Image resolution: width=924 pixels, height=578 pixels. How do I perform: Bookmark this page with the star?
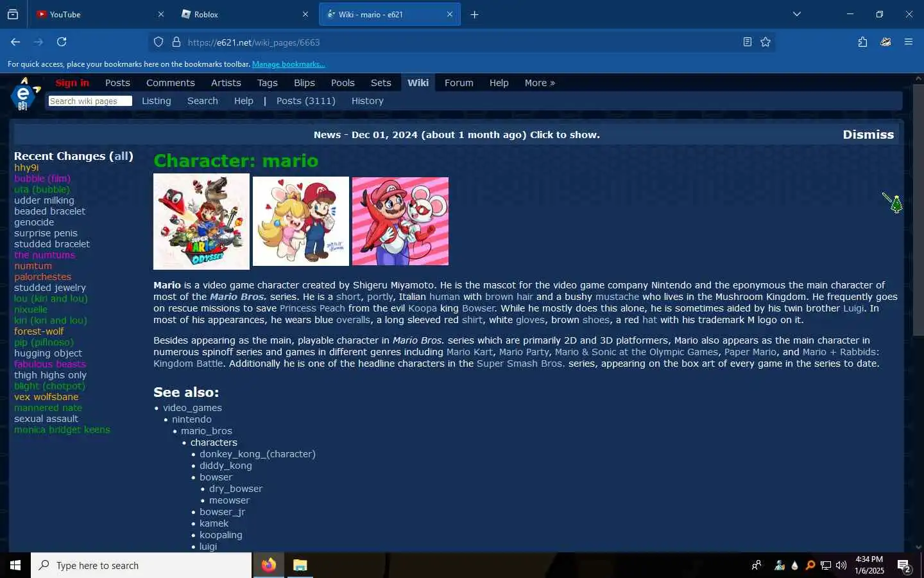click(766, 42)
